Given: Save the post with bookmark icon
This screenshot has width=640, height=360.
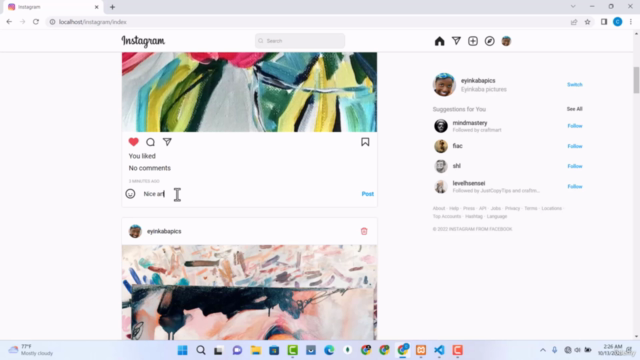Looking at the screenshot, I should click(365, 142).
